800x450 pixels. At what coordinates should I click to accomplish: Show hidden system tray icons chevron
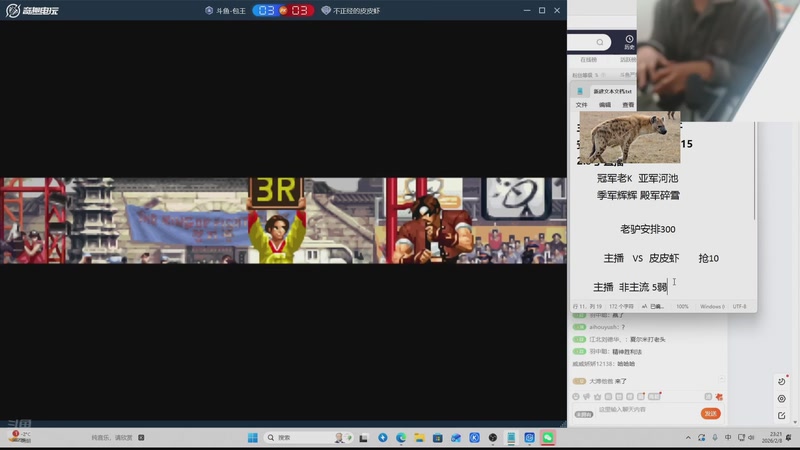[688, 437]
